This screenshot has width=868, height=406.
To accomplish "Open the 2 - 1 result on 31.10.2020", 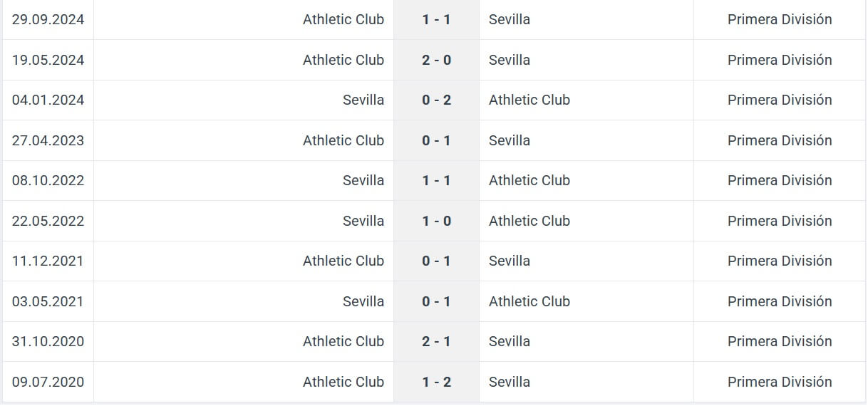I will tap(436, 341).
